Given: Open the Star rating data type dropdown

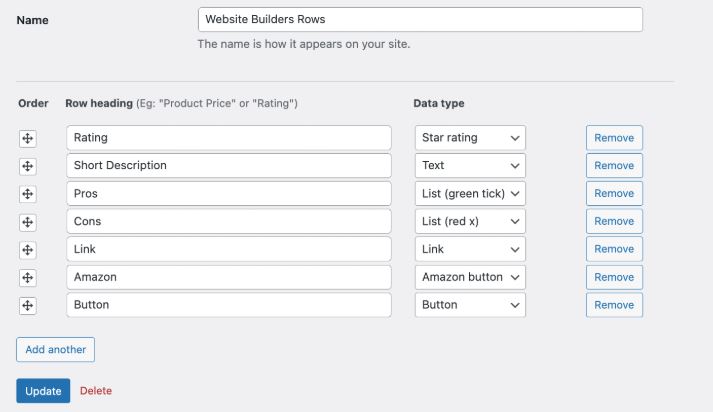Looking at the screenshot, I should coord(470,138).
